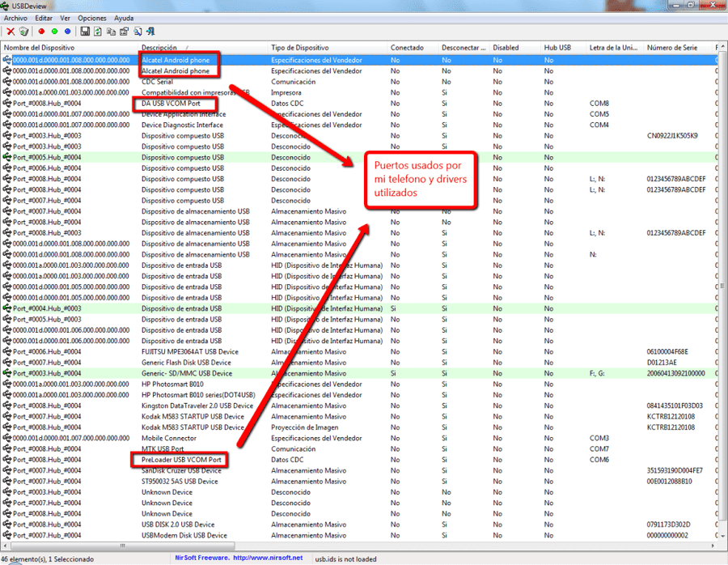Select the Kingston DataTraveler 2.0 USB Device row
Image resolution: width=728 pixels, height=565 pixels.
point(358,406)
